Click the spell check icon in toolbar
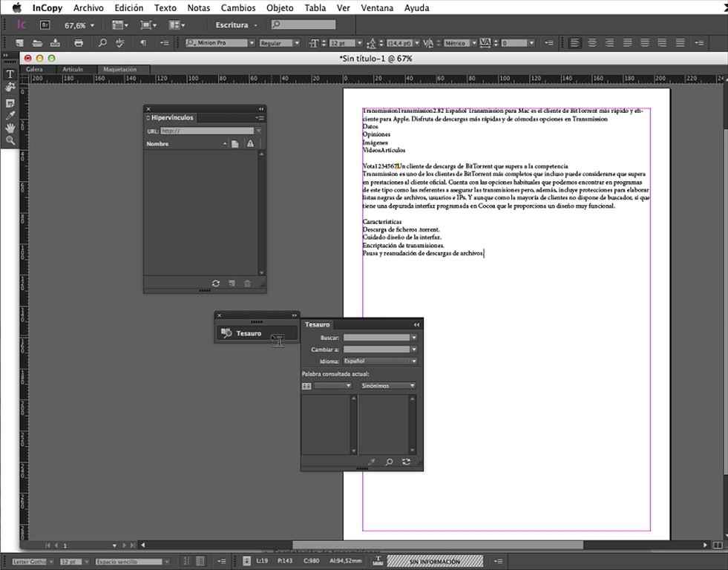The height and width of the screenshot is (570, 728). (120, 43)
